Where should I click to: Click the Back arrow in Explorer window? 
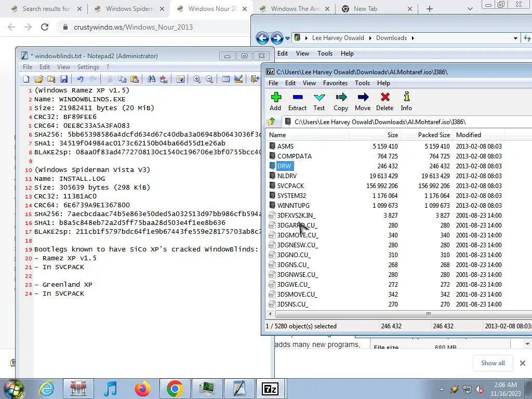click(262, 38)
